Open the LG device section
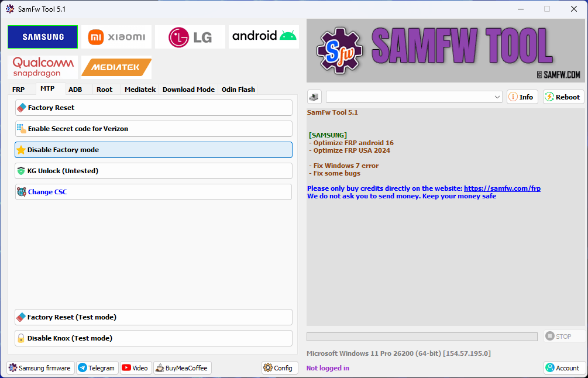This screenshot has height=378, width=588. tap(190, 36)
